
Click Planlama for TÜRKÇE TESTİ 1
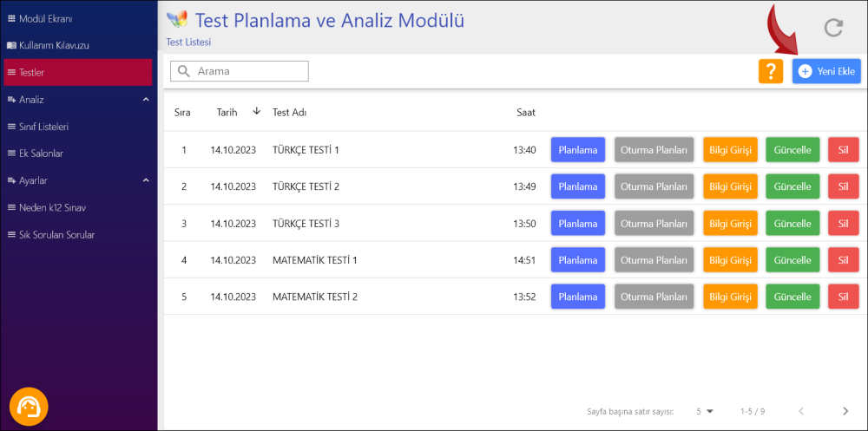pos(577,150)
